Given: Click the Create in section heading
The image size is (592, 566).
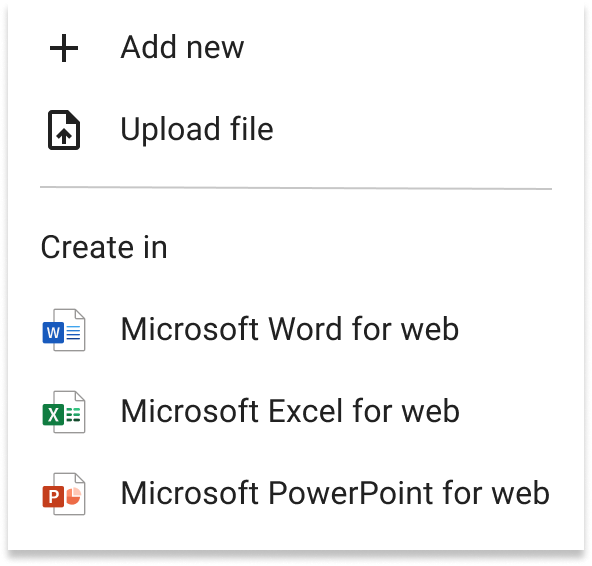Looking at the screenshot, I should pyautogui.click(x=104, y=247).
